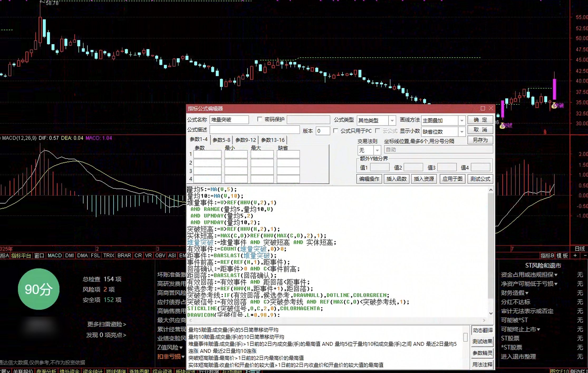
Task: Click the 动态翻译 button
Action: (x=483, y=330)
